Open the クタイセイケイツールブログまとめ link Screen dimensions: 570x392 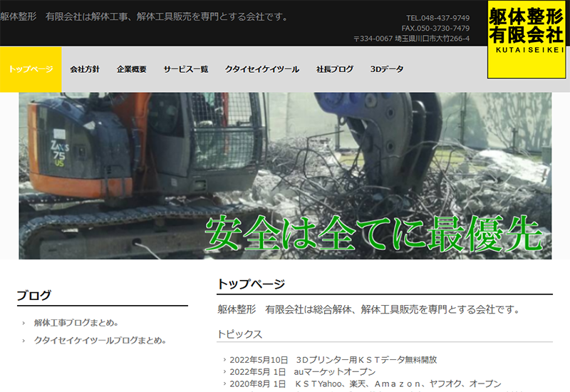[x=100, y=341]
